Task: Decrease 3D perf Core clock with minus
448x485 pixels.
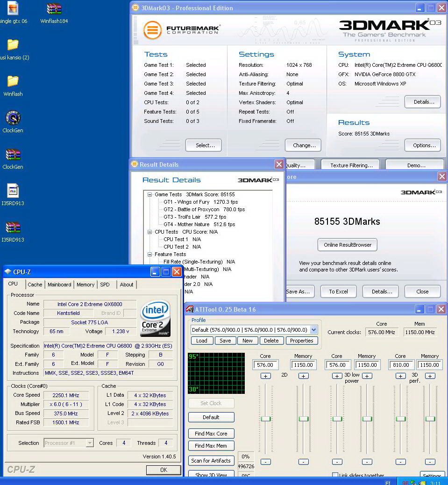Action: coord(401,462)
